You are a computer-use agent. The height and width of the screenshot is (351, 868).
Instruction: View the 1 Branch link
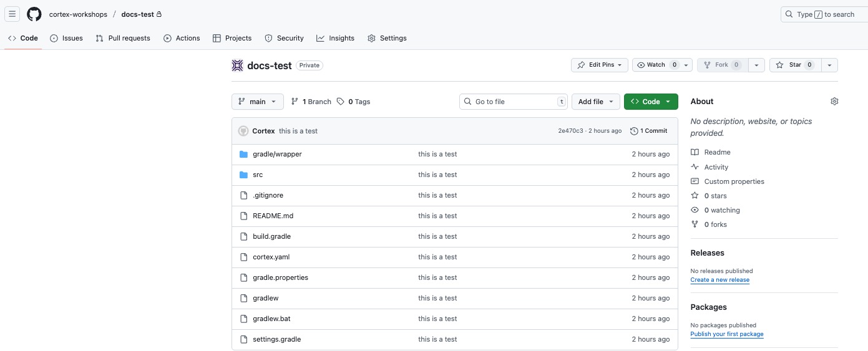click(311, 102)
